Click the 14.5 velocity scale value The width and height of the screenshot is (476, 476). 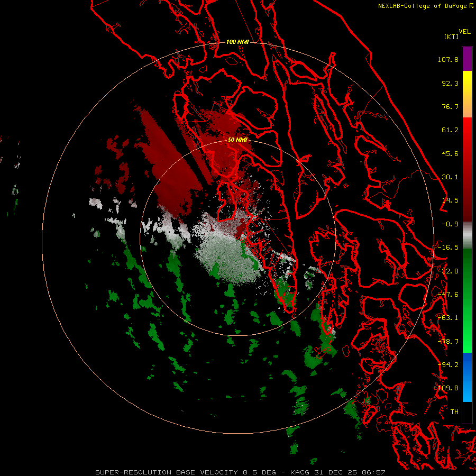[x=450, y=200]
